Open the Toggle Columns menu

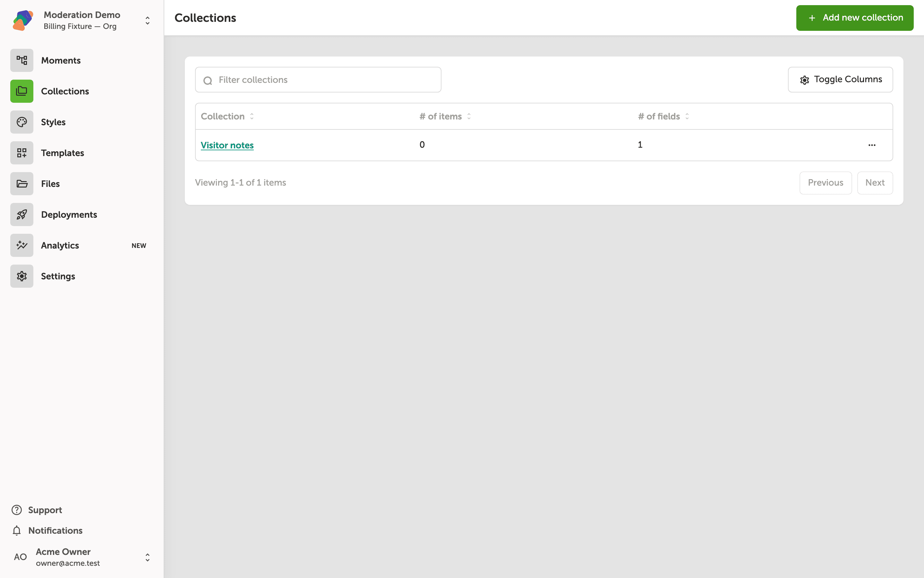click(x=840, y=80)
